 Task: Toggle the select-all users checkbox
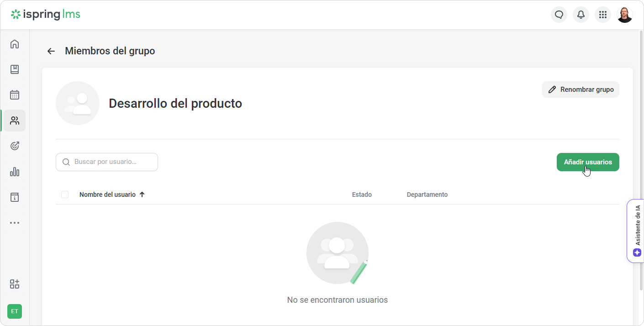coord(65,195)
